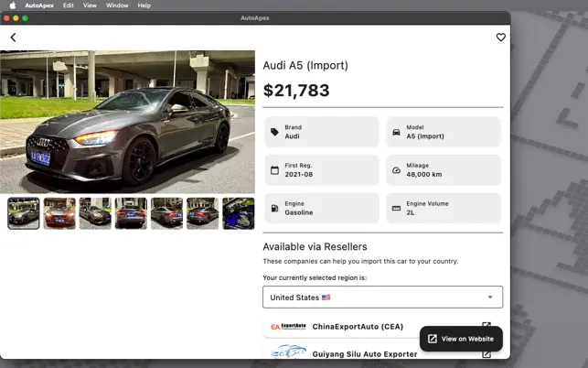
Task: Click the Audi A5 (Import) title
Action: tap(305, 65)
